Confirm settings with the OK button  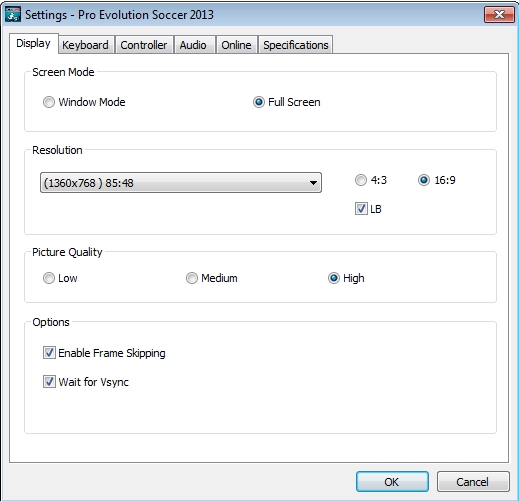pyautogui.click(x=392, y=482)
